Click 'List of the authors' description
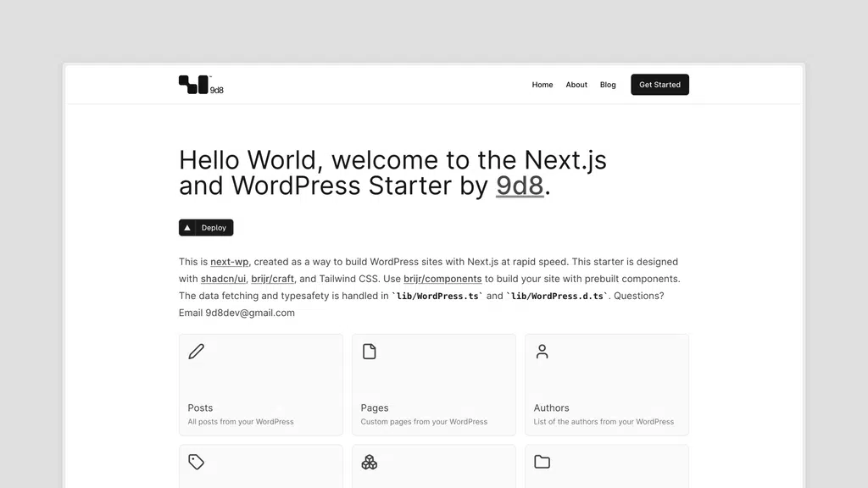Image resolution: width=868 pixels, height=488 pixels. click(x=604, y=422)
